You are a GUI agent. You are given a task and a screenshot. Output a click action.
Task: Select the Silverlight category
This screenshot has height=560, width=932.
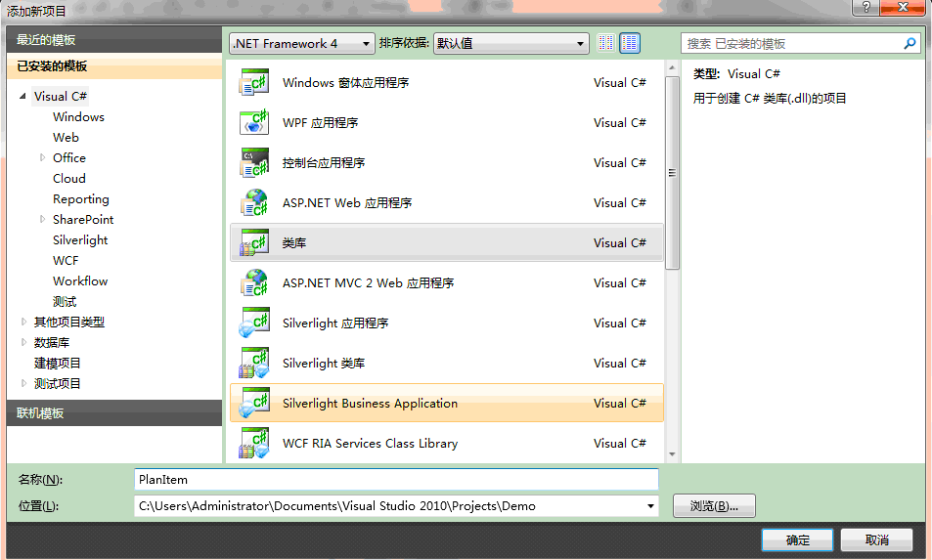coord(80,239)
